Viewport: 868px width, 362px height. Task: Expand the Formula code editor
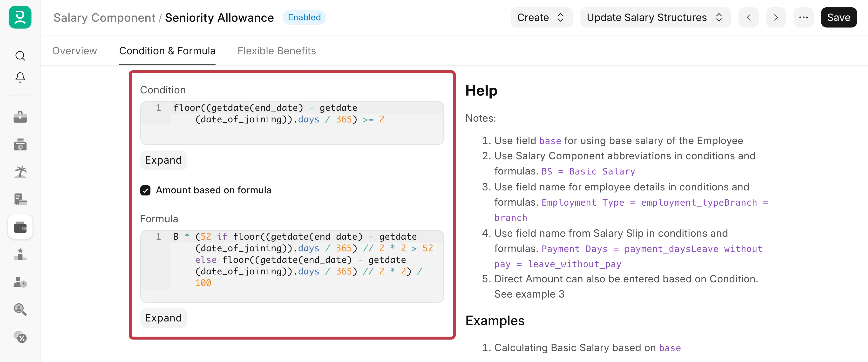pos(163,318)
